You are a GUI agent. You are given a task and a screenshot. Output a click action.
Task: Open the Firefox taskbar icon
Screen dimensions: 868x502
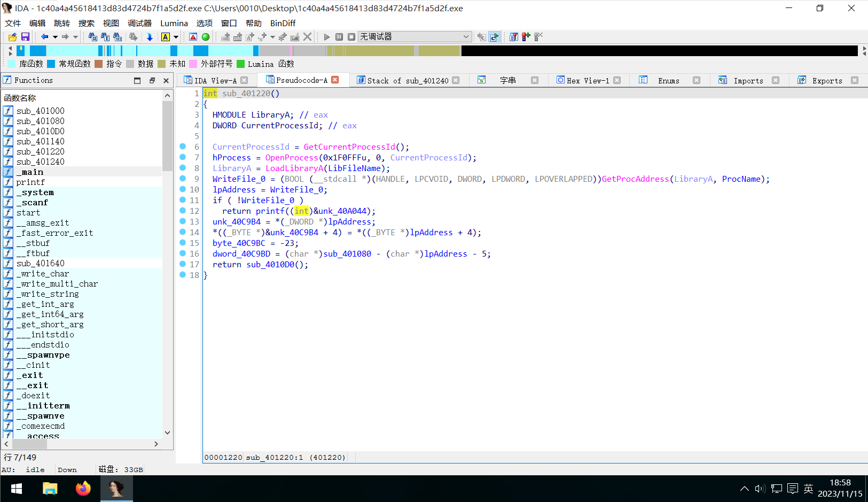pyautogui.click(x=83, y=489)
